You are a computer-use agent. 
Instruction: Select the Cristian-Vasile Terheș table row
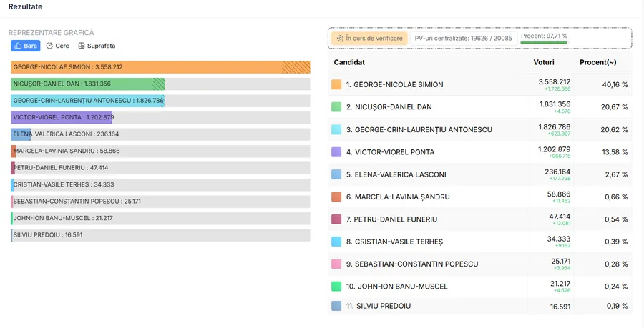click(480, 242)
